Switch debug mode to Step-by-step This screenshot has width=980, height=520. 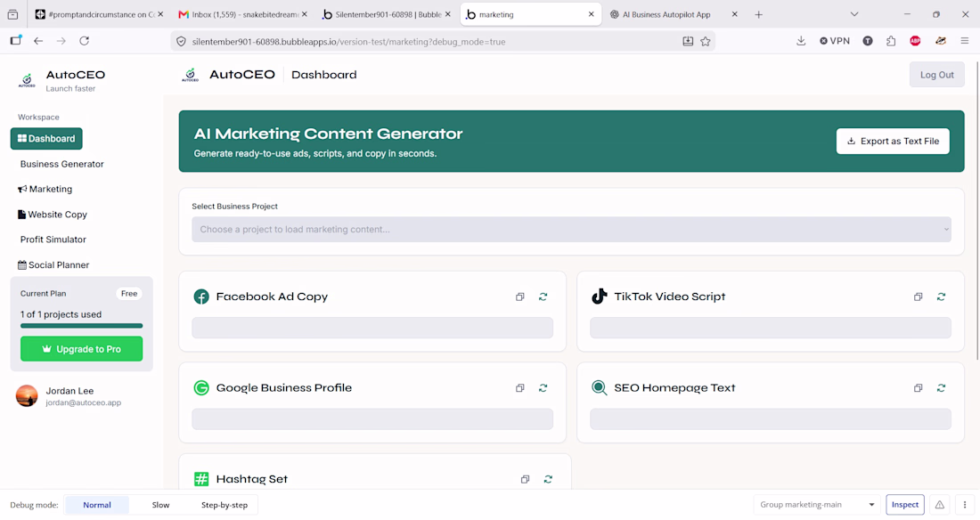225,505
